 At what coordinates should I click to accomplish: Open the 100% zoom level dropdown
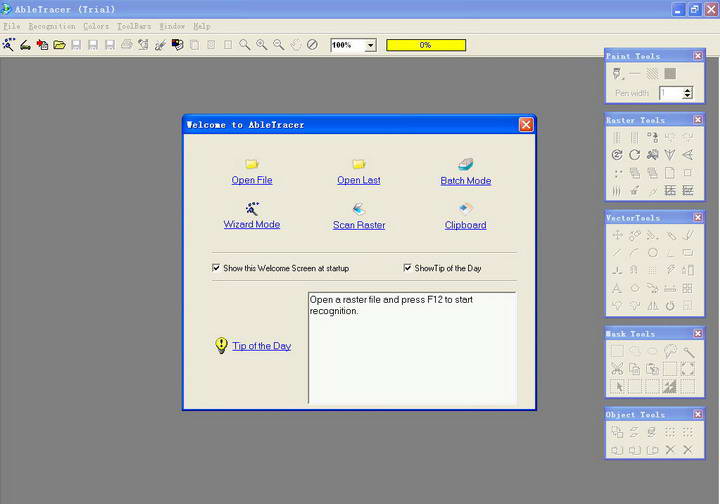(371, 45)
